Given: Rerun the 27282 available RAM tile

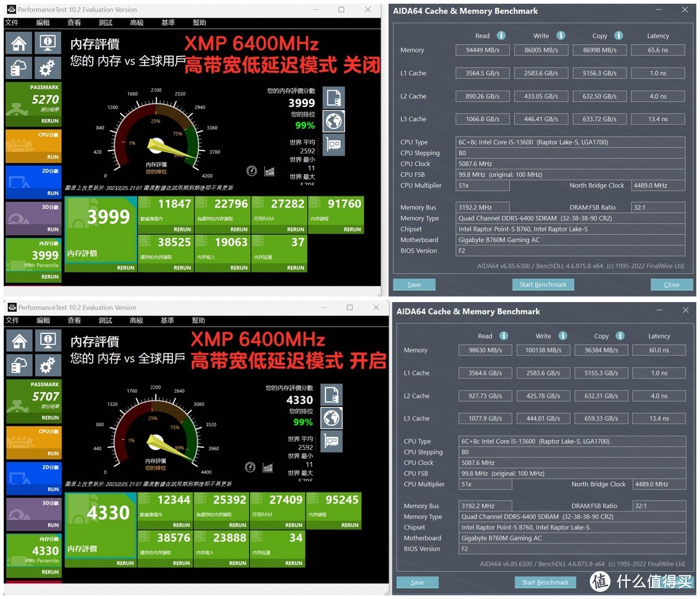Looking at the screenshot, I should (x=296, y=229).
